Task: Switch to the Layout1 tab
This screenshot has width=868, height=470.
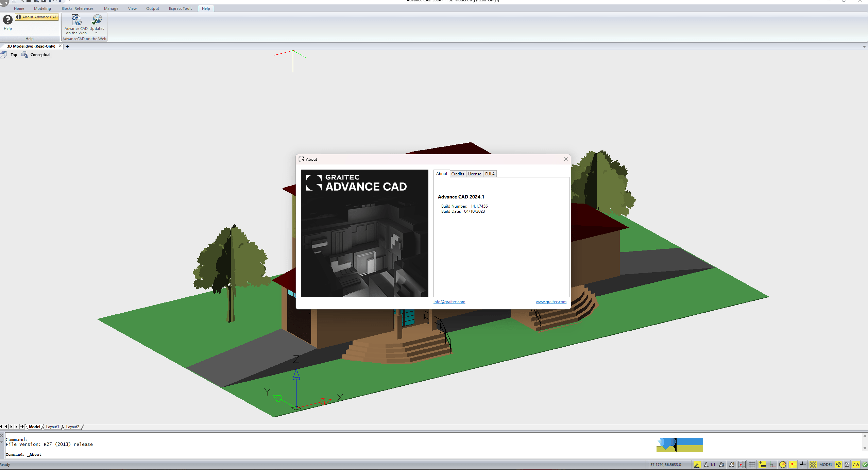Action: (x=52, y=427)
